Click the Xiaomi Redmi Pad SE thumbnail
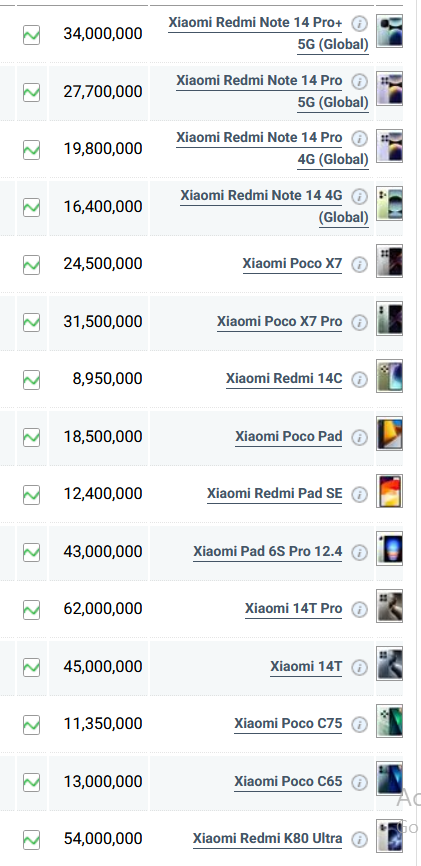The image size is (421, 866). tap(390, 491)
